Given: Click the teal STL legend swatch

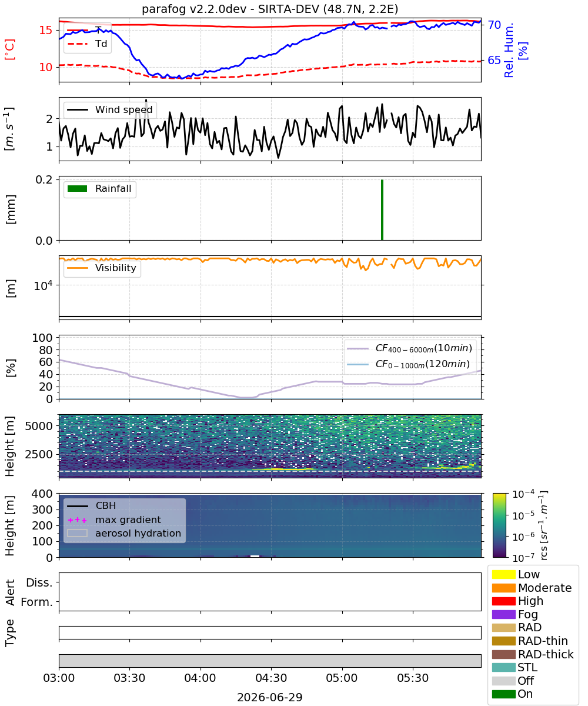Looking at the screenshot, I should (503, 667).
